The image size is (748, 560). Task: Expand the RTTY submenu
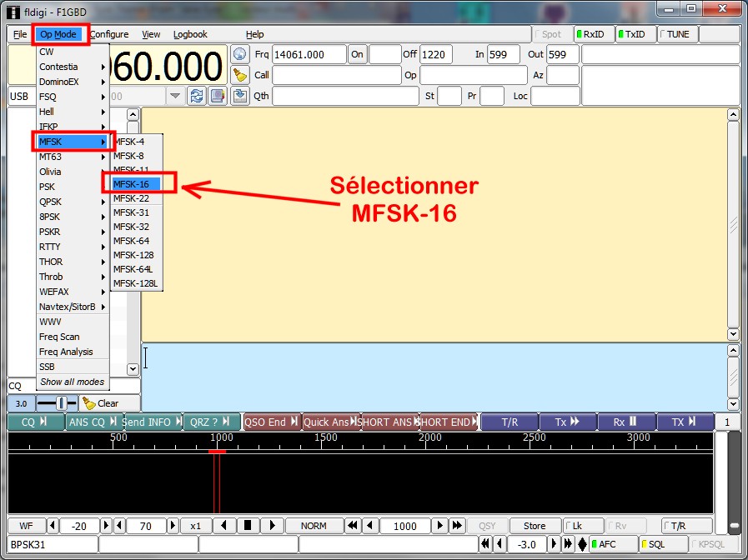click(73, 247)
